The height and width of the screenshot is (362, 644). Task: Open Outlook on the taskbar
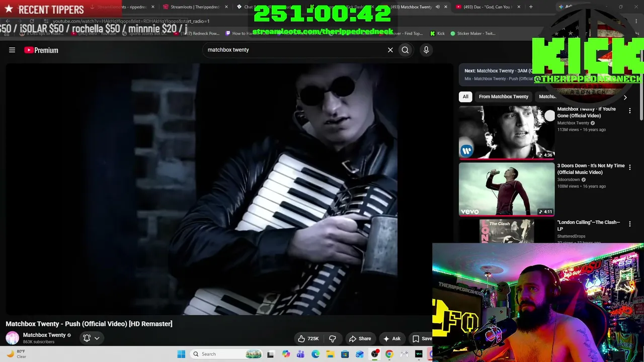tap(359, 354)
